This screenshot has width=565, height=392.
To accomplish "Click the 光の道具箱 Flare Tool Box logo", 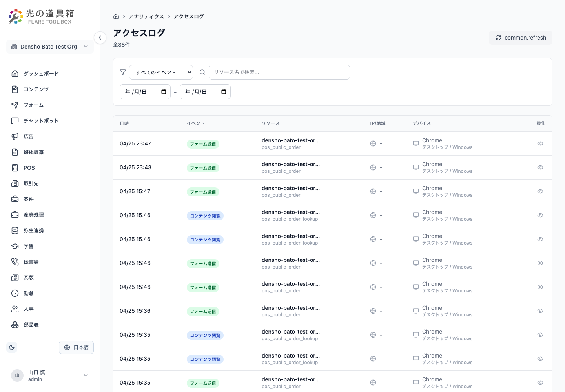I will (41, 16).
